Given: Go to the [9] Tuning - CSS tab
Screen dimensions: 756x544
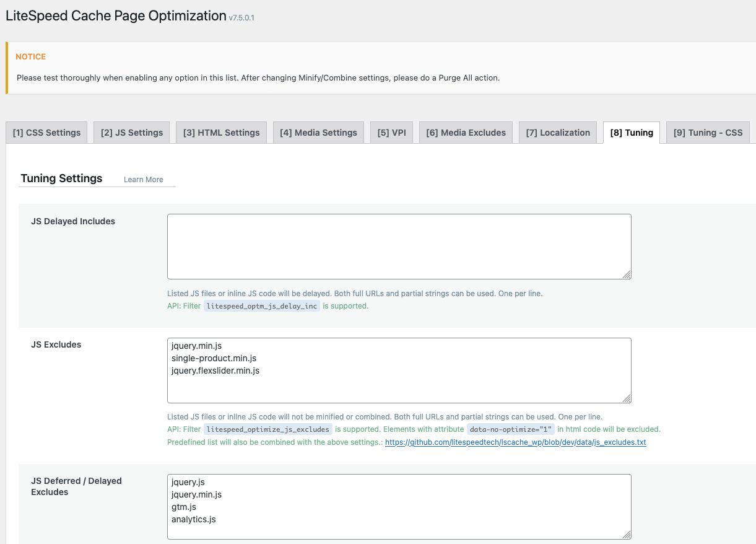Looking at the screenshot, I should pos(708,133).
